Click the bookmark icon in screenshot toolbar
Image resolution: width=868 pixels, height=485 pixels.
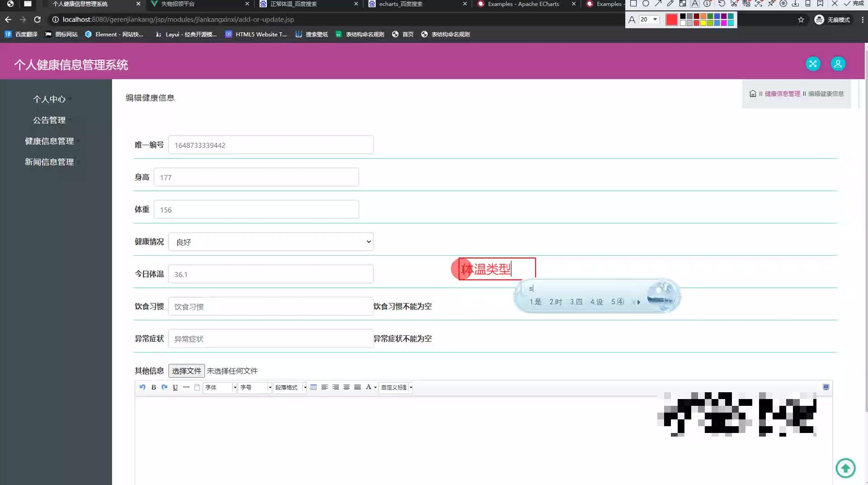[820, 3]
